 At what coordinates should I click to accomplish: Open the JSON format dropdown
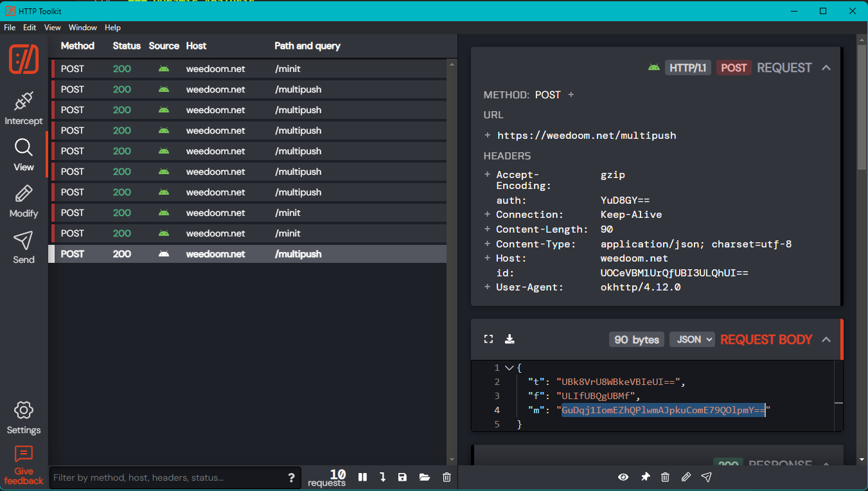tap(692, 339)
